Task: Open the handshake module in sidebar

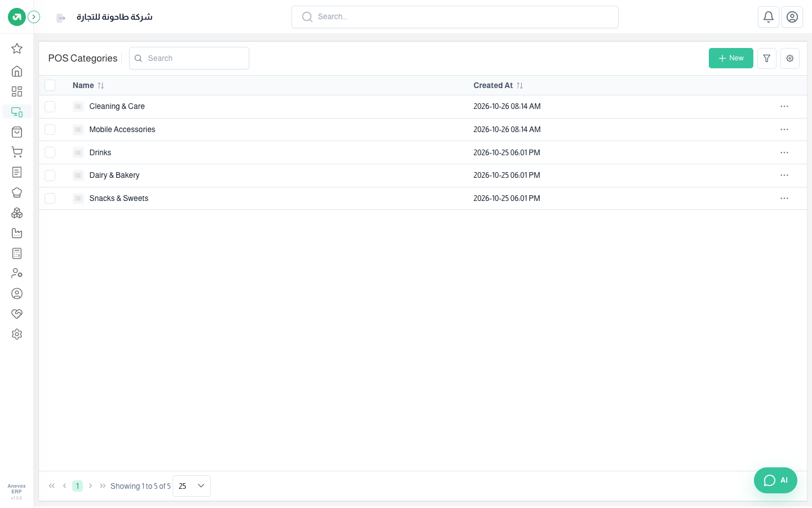Action: pos(17,314)
